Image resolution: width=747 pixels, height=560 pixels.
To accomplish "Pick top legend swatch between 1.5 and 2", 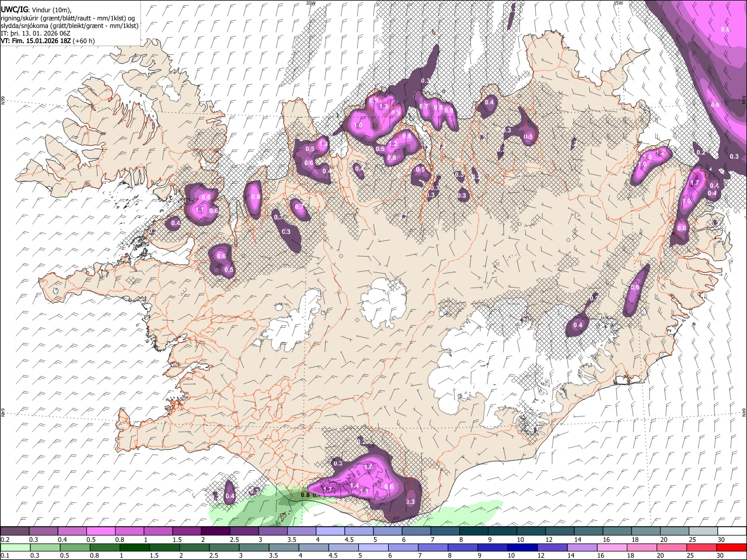I will pos(187,531).
